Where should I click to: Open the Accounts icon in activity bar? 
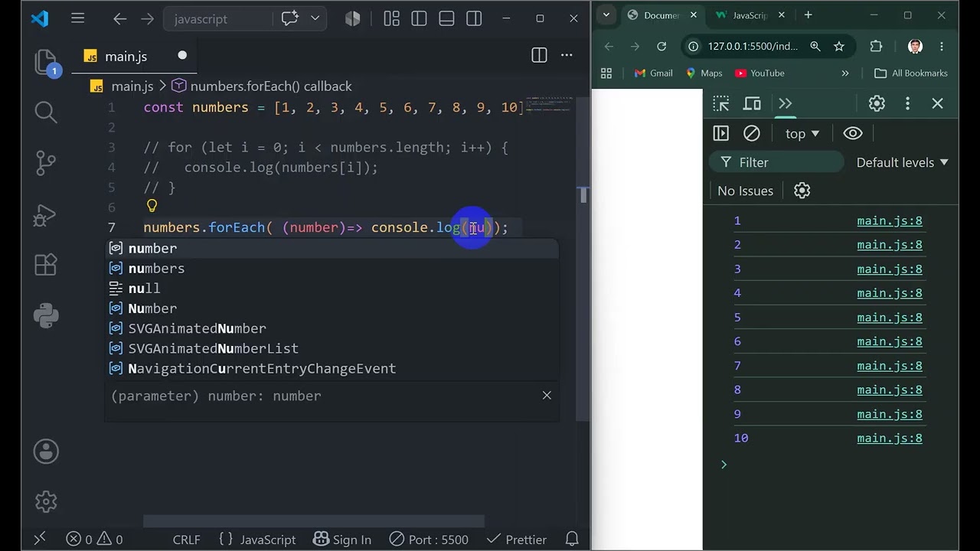point(46,452)
